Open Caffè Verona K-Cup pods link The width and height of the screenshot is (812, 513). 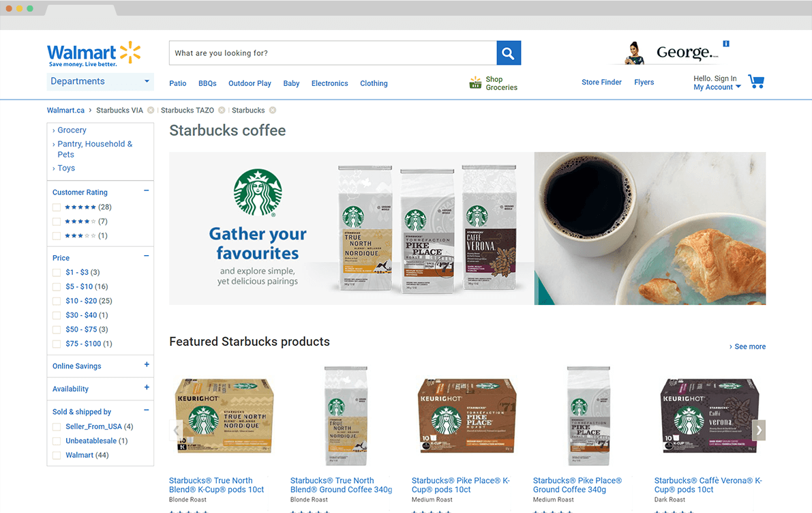tap(708, 485)
